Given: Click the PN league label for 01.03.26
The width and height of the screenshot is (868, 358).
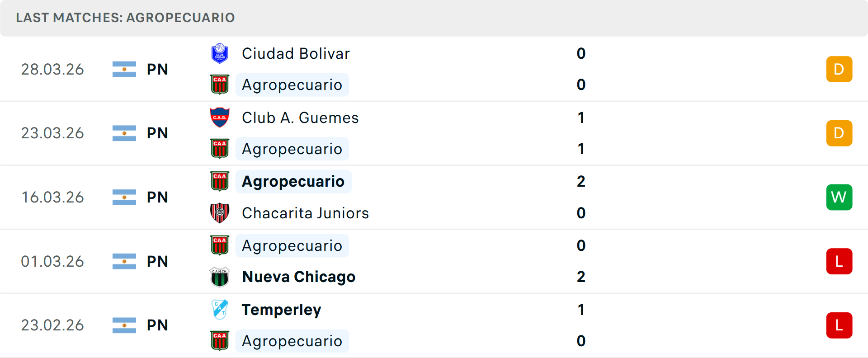Looking at the screenshot, I should pos(157,261).
